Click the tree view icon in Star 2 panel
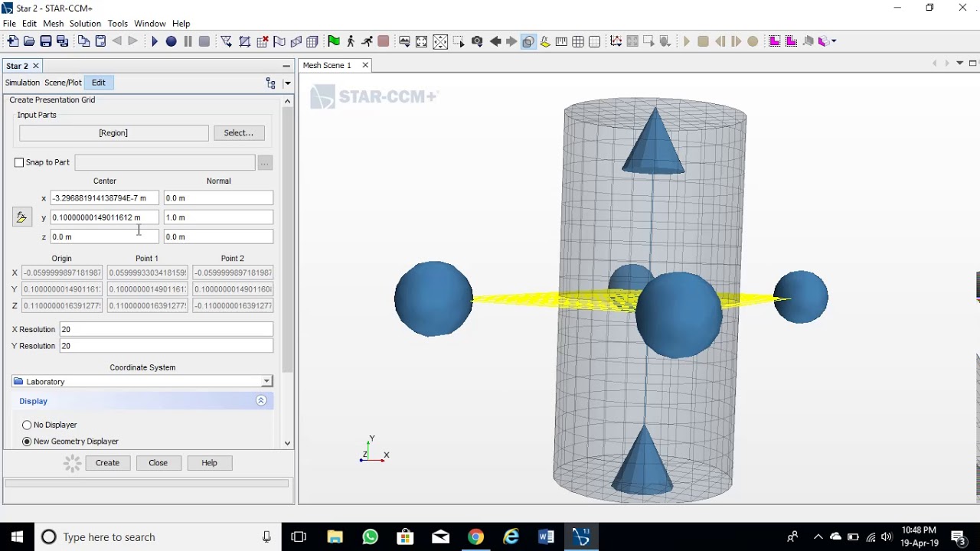This screenshot has width=980, height=551. [x=270, y=83]
